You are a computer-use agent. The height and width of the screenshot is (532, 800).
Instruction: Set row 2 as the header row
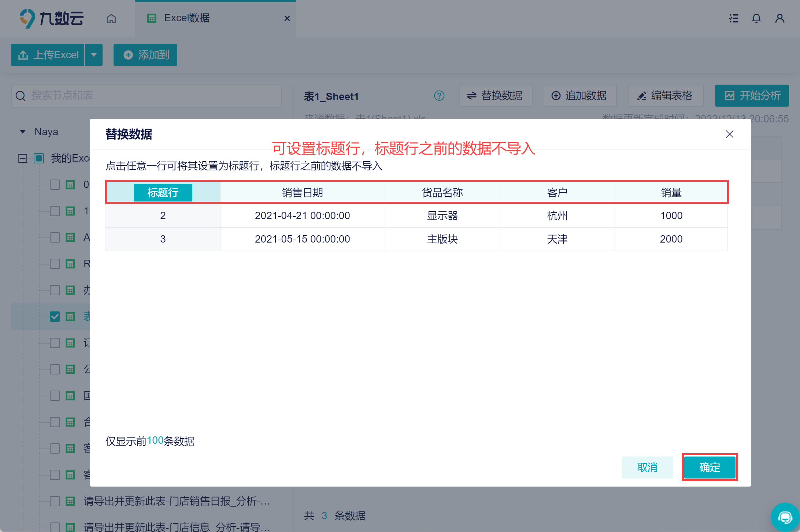[163, 215]
